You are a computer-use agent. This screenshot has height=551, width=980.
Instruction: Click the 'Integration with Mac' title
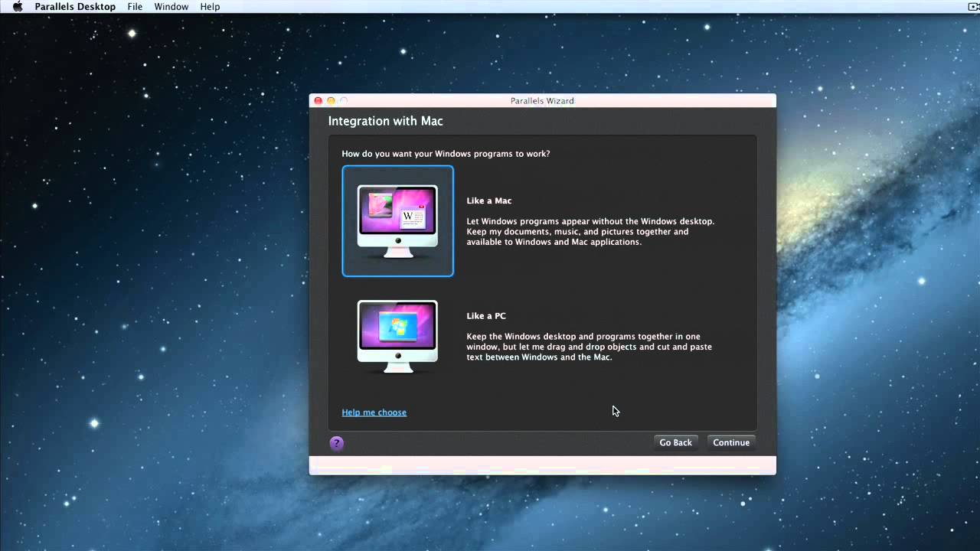[x=386, y=121]
